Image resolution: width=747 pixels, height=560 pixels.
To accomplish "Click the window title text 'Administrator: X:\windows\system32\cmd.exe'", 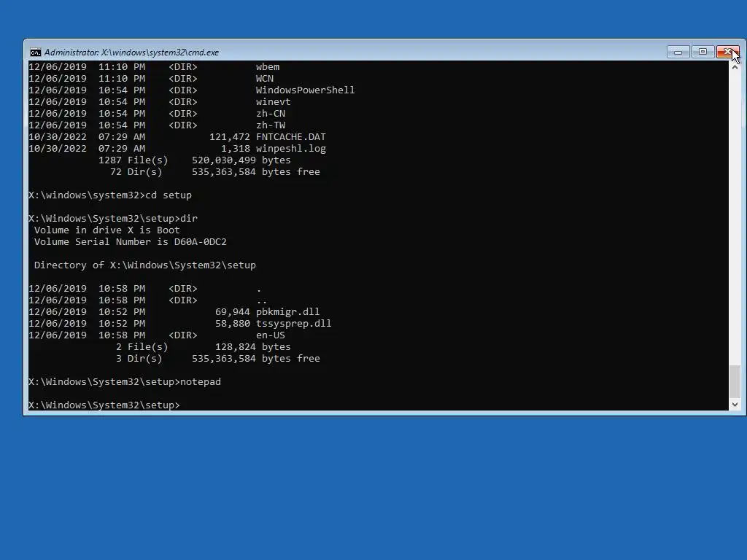I will tap(131, 52).
